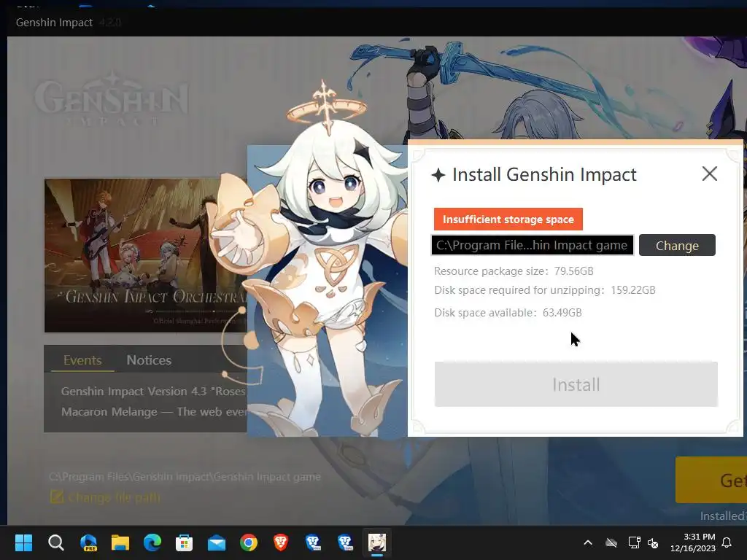Click the muted volume tray icon
The image size is (747, 560).
tap(653, 542)
